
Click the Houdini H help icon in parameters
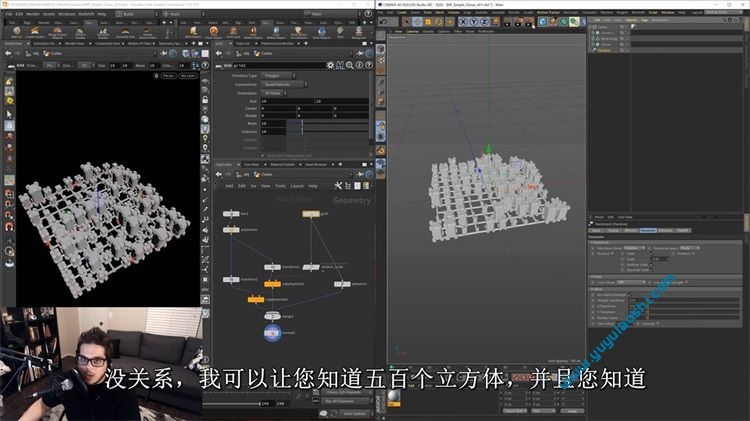340,65
